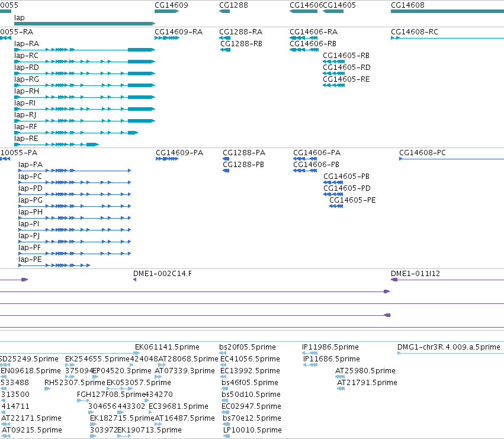
Task: Click the CG14608 gene bar glyph
Action: click(x=447, y=11)
